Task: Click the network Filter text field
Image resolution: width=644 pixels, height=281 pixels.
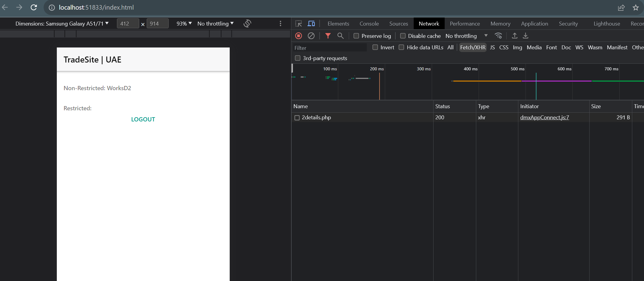Action: [330, 48]
